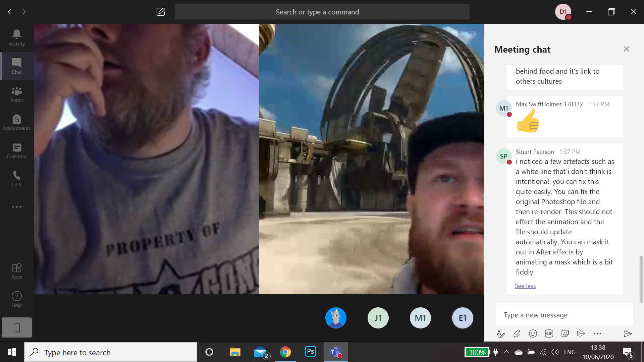Show more apps via sidebar ellipsis
Image resolution: width=644 pixels, height=362 pixels.
click(16, 206)
